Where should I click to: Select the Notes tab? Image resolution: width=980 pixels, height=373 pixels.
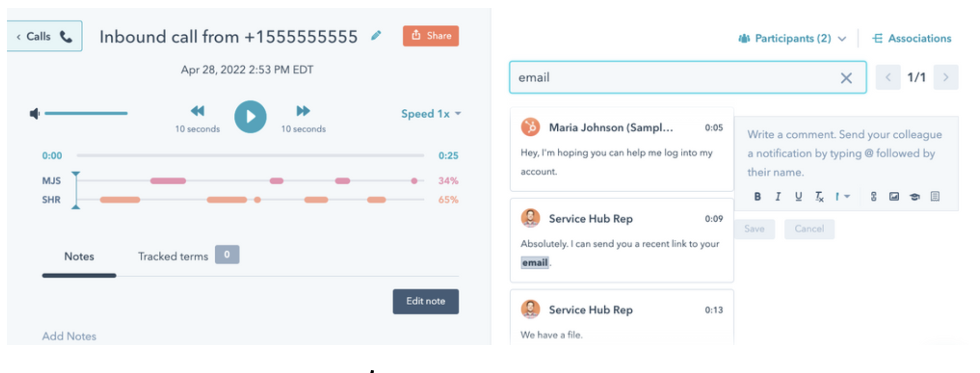(79, 256)
